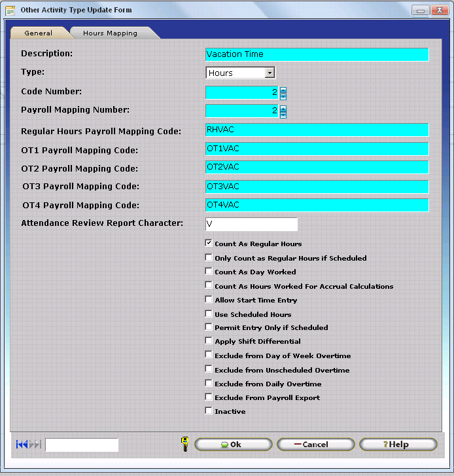Jump to first record navigation arrow
This screenshot has height=476, width=454.
click(20, 445)
